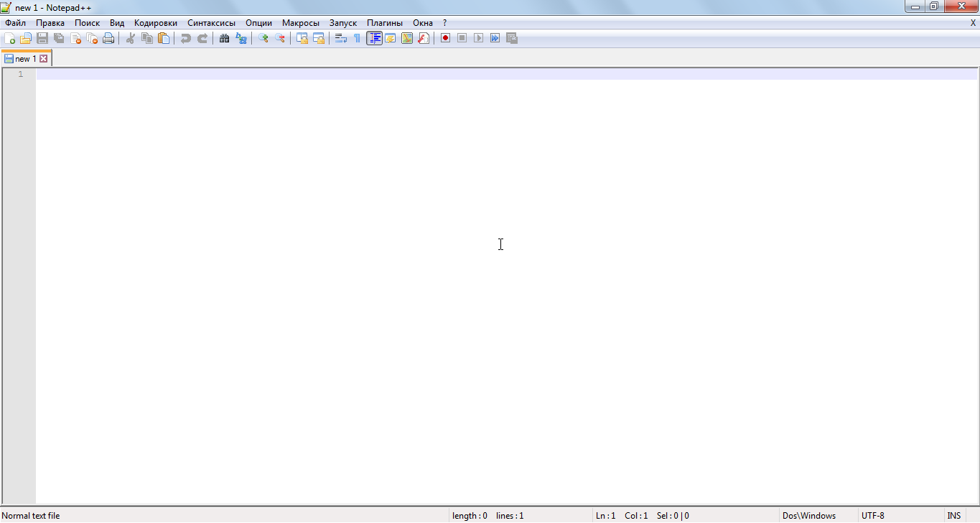This screenshot has width=980, height=523.
Task: Expand the Плагины menu
Action: [384, 23]
